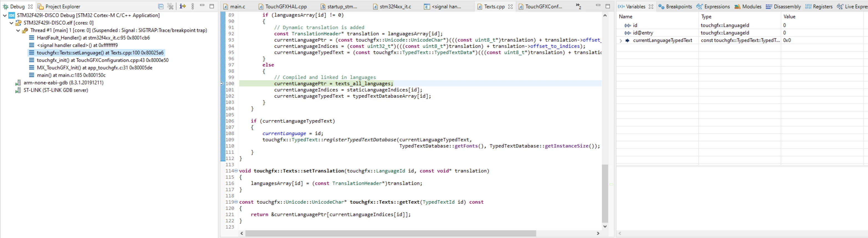
Task: Select HardFault_Handler() stack frame
Action: point(93,38)
